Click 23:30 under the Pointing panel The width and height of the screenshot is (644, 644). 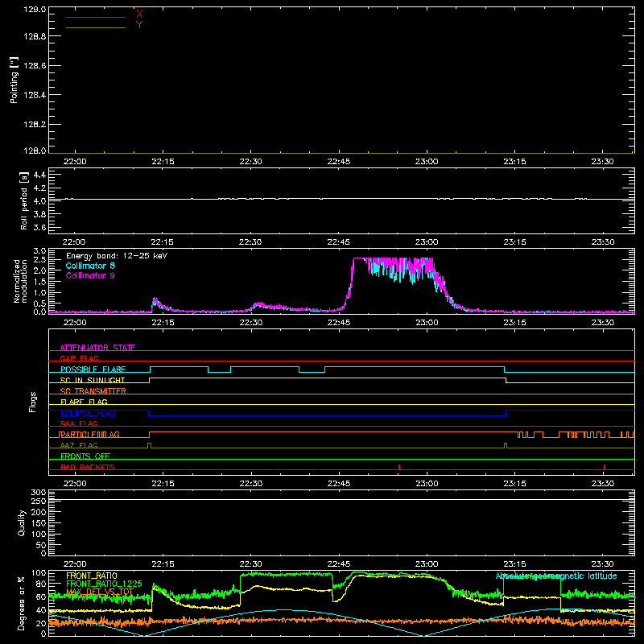pyautogui.click(x=602, y=162)
